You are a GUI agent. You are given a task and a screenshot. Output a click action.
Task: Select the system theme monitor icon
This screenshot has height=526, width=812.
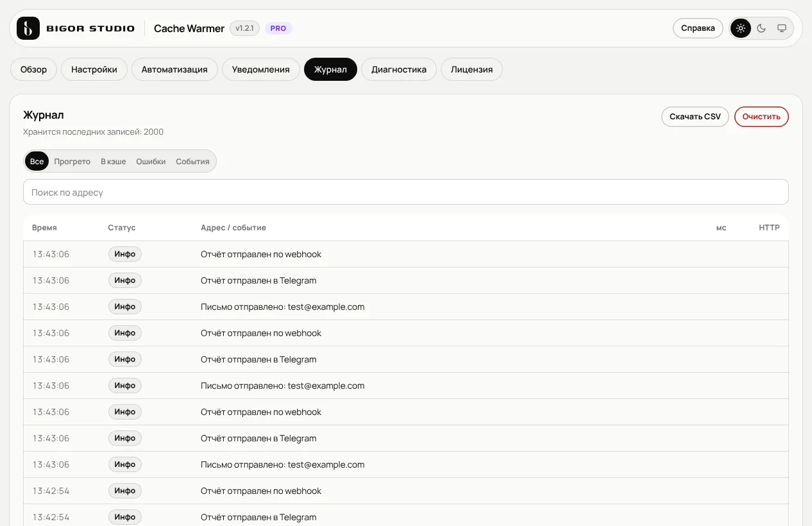click(782, 28)
